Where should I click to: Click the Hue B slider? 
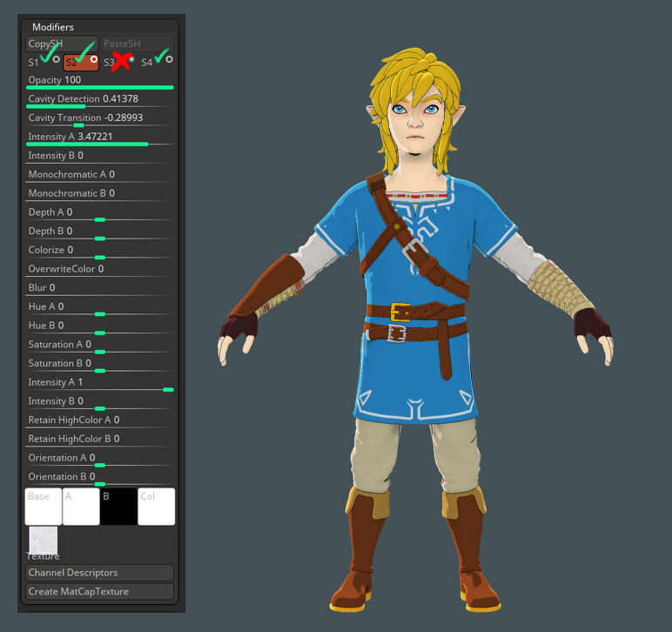point(99,327)
